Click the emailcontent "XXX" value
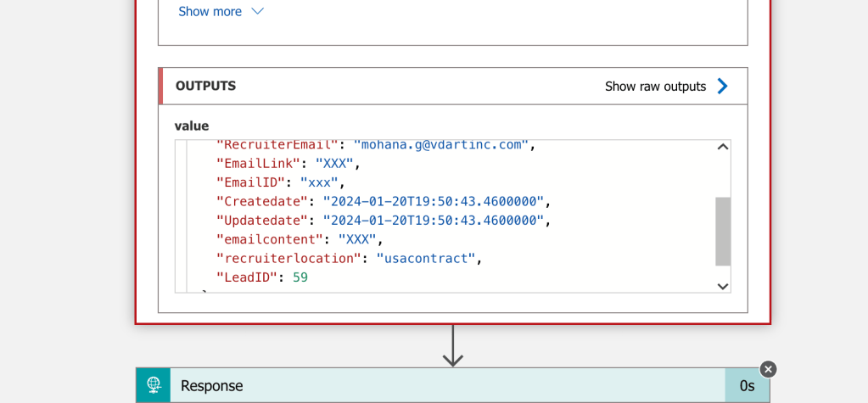The image size is (868, 403). [357, 239]
